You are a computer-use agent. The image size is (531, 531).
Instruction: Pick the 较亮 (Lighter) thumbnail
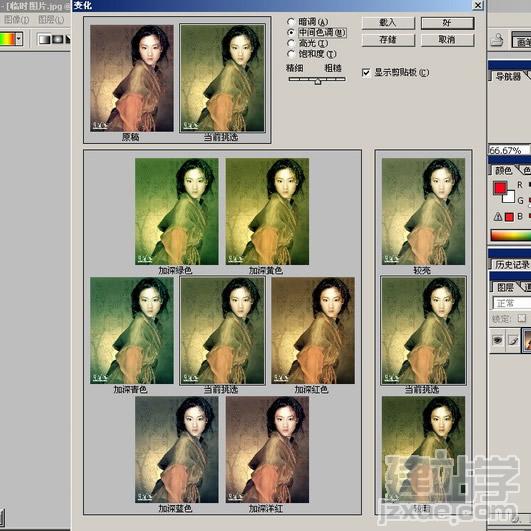click(423, 211)
